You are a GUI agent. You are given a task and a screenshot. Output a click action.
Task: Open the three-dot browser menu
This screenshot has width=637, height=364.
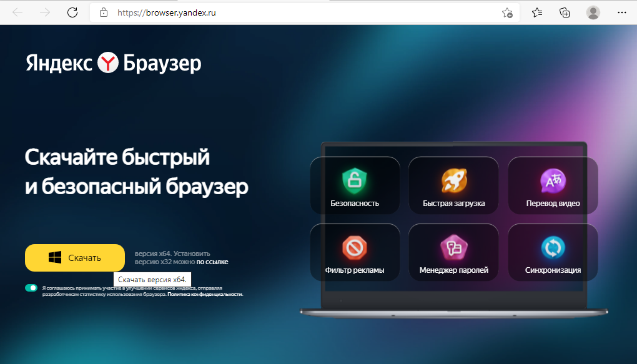(x=621, y=12)
